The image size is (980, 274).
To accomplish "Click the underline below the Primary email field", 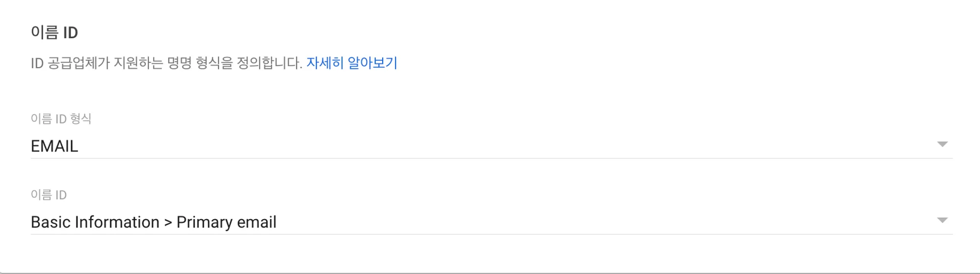I will [490, 234].
